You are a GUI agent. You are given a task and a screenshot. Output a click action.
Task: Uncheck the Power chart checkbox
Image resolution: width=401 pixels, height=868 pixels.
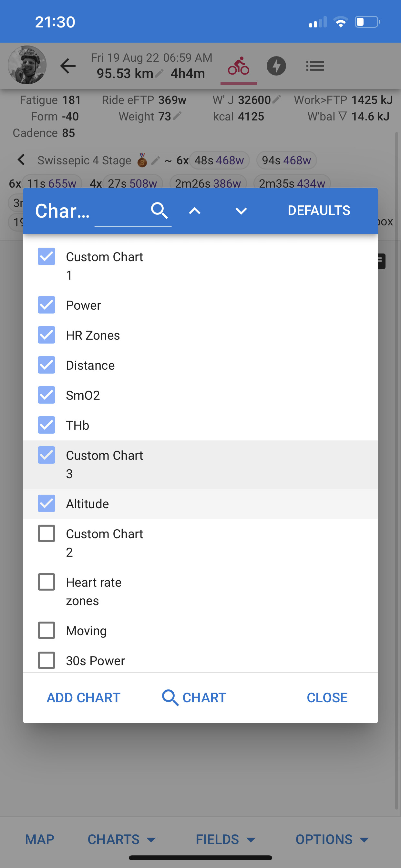coord(46,305)
